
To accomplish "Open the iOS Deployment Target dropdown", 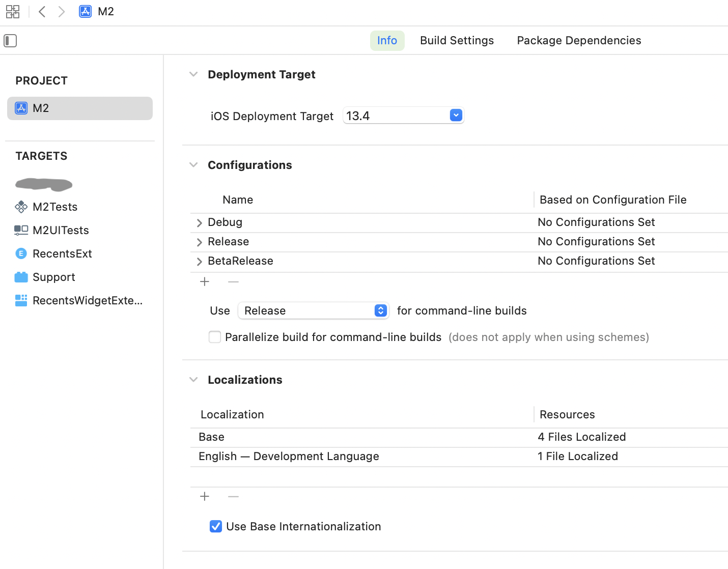I will coord(456,116).
